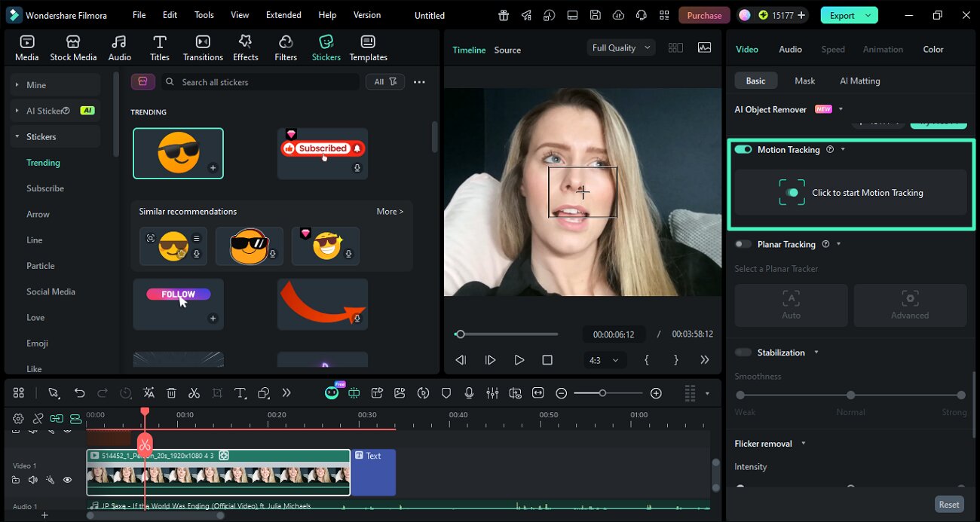Split clip with scissors toolbar icon
Viewport: 980px width, 522px height.
click(194, 392)
